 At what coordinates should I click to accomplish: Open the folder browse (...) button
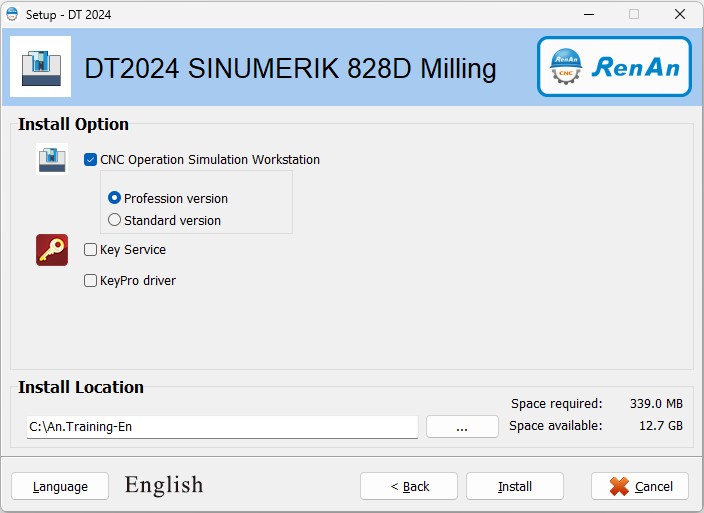(462, 426)
